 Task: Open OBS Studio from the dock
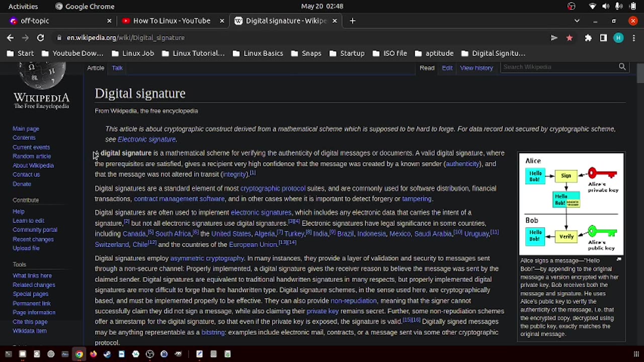(149, 354)
